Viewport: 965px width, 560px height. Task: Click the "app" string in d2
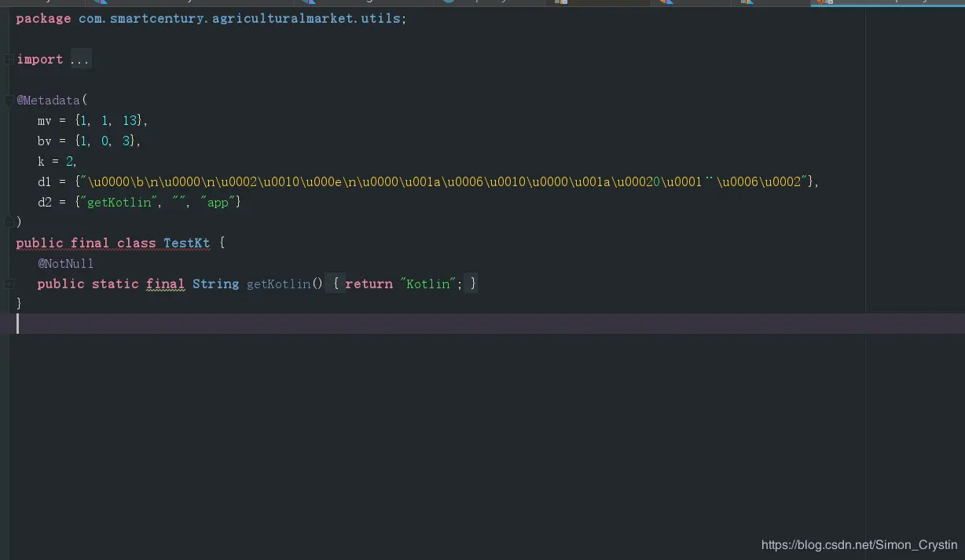(x=217, y=202)
